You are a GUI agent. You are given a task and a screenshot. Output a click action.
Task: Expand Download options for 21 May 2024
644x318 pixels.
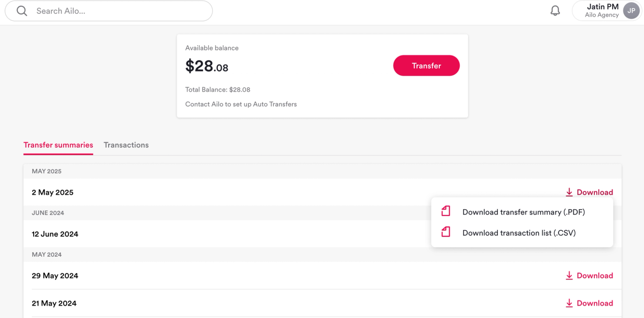(x=589, y=303)
